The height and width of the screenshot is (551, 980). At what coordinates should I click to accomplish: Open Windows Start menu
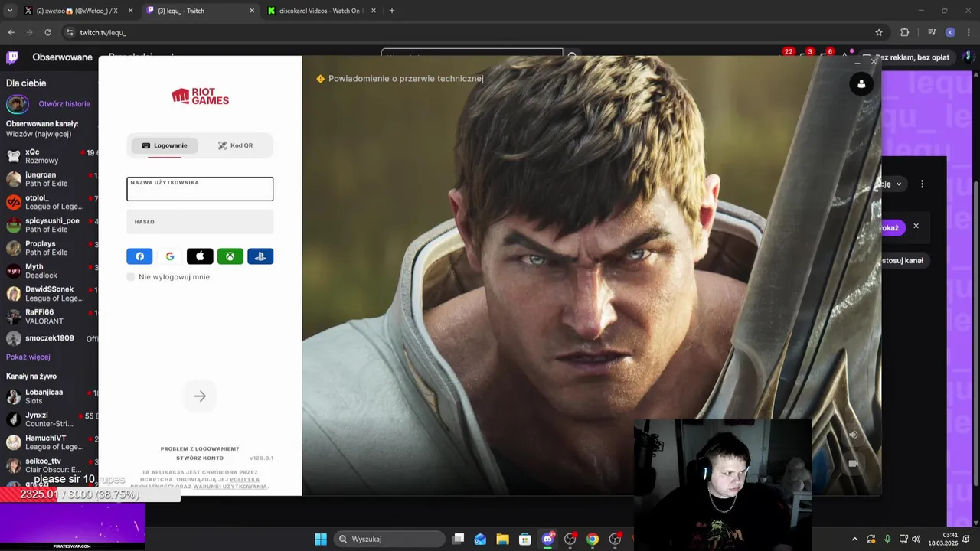321,539
